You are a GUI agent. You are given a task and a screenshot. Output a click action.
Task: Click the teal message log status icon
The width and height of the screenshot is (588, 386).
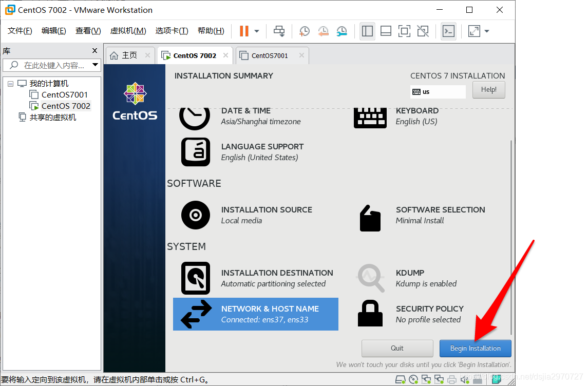pos(496,380)
